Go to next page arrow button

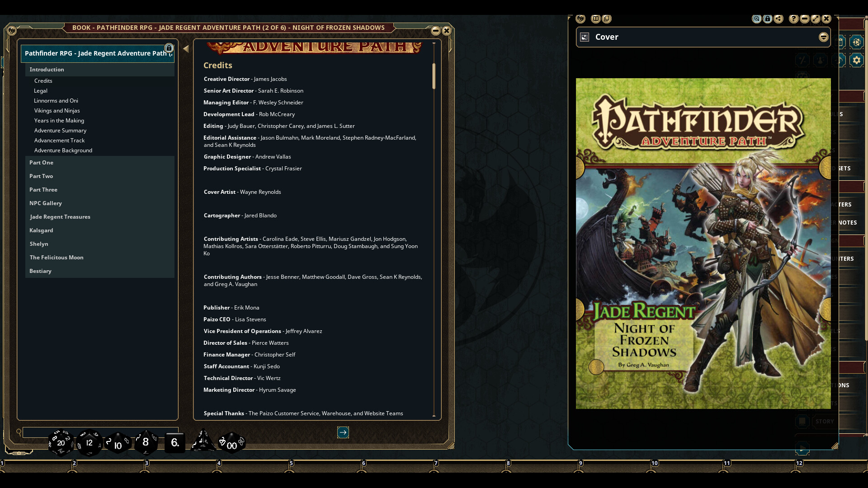[343, 433]
